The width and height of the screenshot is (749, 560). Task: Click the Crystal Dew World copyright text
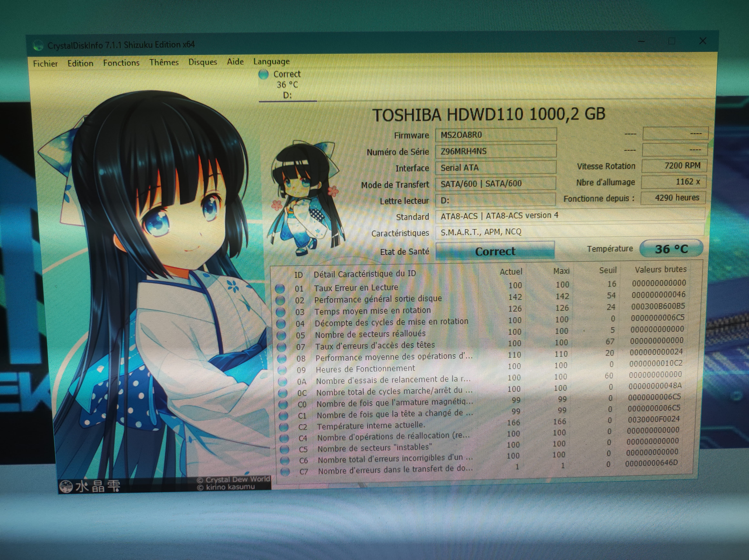click(233, 480)
